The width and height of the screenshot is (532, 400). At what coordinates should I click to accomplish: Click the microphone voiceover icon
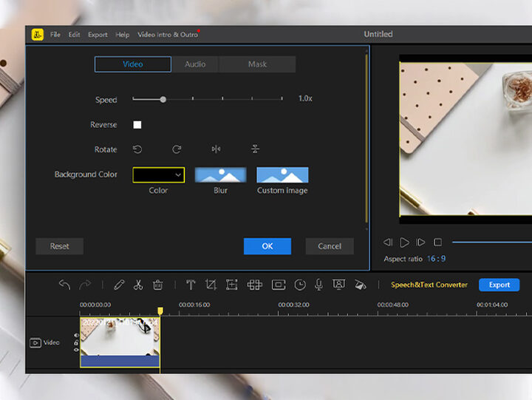coord(319,285)
